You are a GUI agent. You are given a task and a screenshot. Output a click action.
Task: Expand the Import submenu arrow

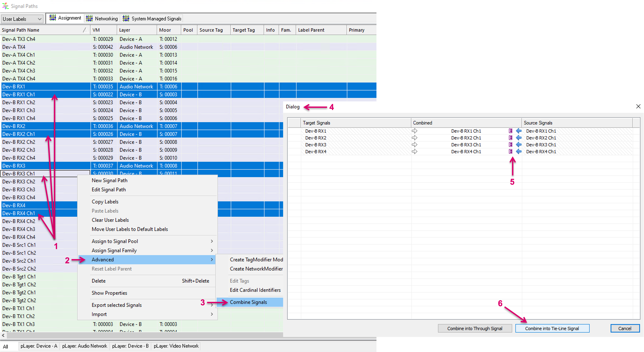(212, 314)
